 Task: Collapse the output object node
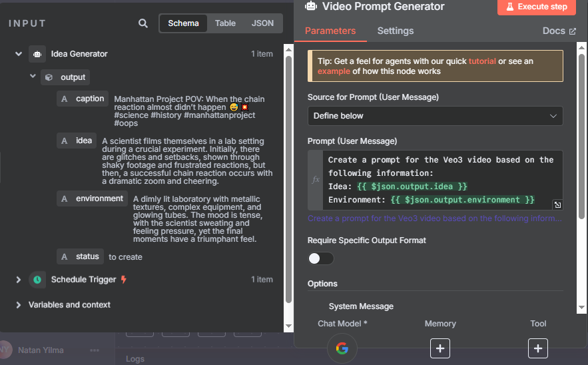pos(33,76)
